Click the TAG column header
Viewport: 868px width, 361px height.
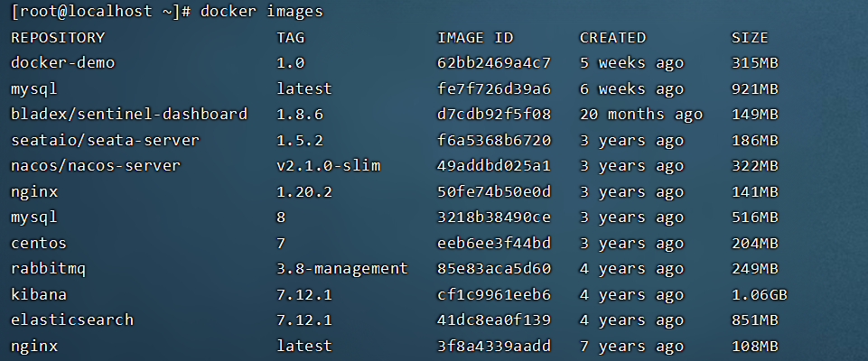click(x=291, y=38)
